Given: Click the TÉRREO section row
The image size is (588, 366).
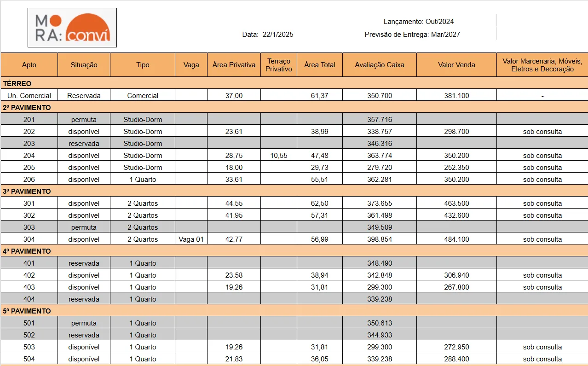Looking at the screenshot, I should 294,83.
